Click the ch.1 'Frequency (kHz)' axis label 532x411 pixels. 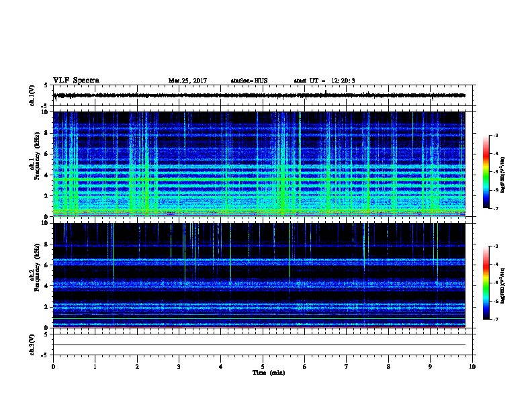point(37,156)
